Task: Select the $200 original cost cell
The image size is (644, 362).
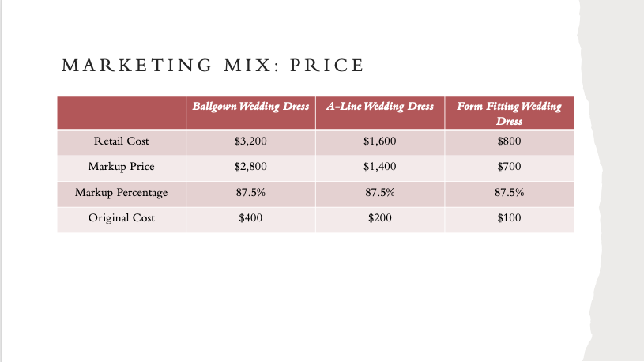Action: coord(380,220)
